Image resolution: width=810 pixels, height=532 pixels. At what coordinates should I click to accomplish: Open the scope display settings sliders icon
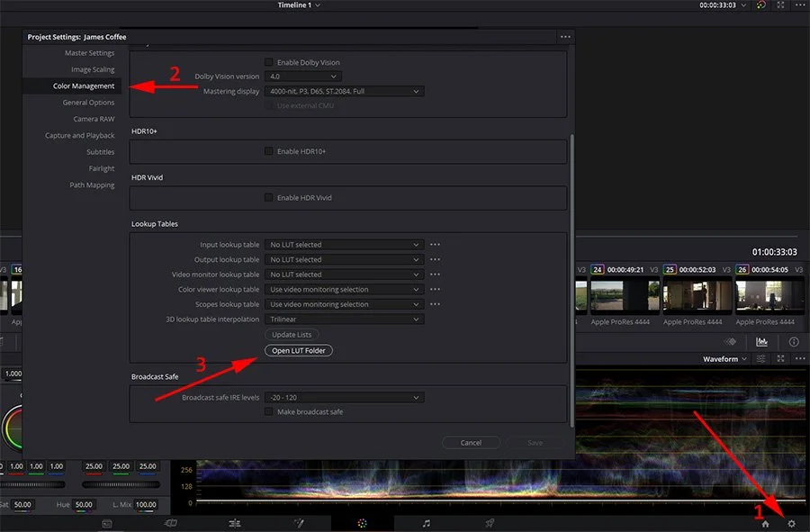click(760, 358)
